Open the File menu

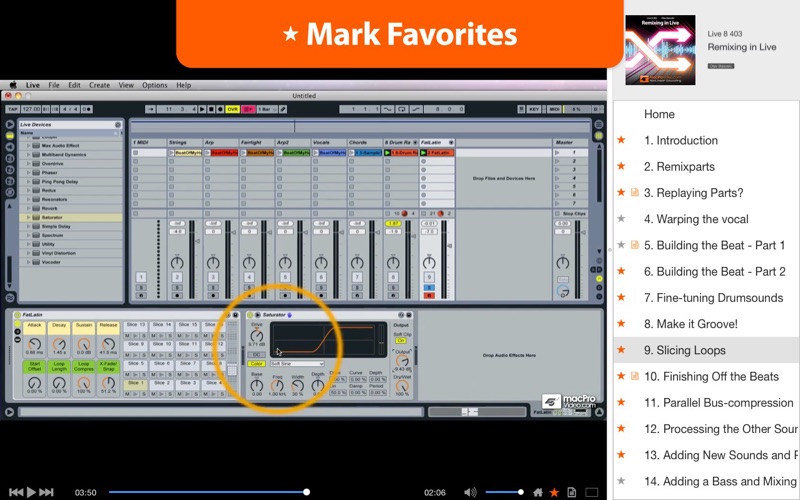(x=54, y=85)
